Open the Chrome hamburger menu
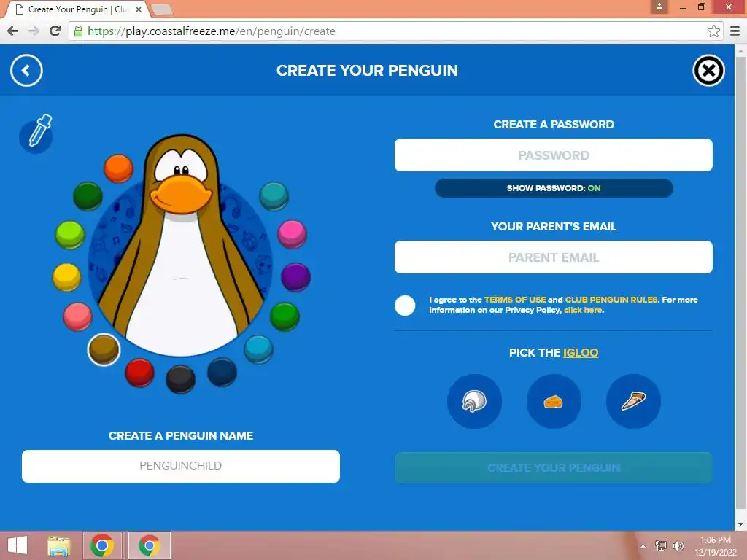 coord(735,31)
